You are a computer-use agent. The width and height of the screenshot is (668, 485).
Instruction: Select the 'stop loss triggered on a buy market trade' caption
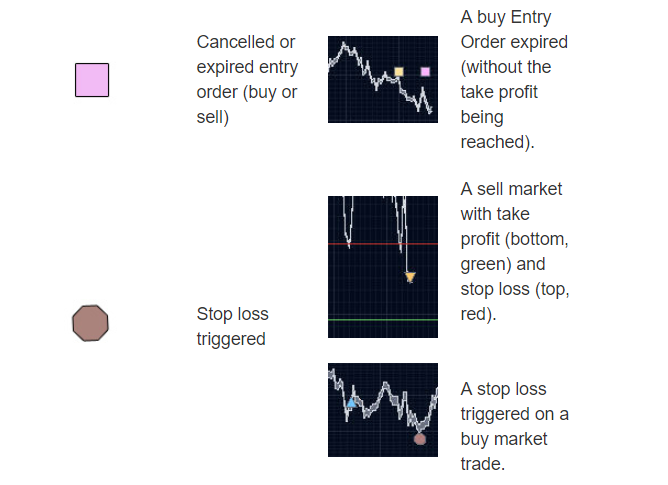pos(515,427)
